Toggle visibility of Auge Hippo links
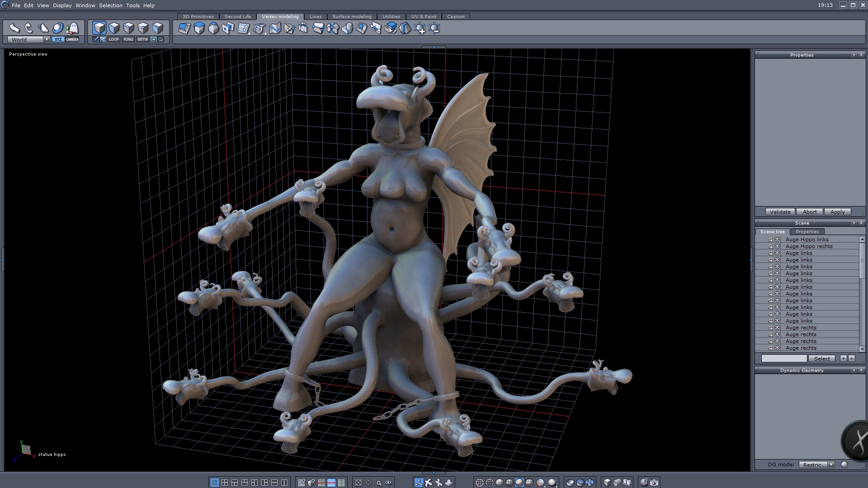This screenshot has width=868, height=488. pos(777,239)
